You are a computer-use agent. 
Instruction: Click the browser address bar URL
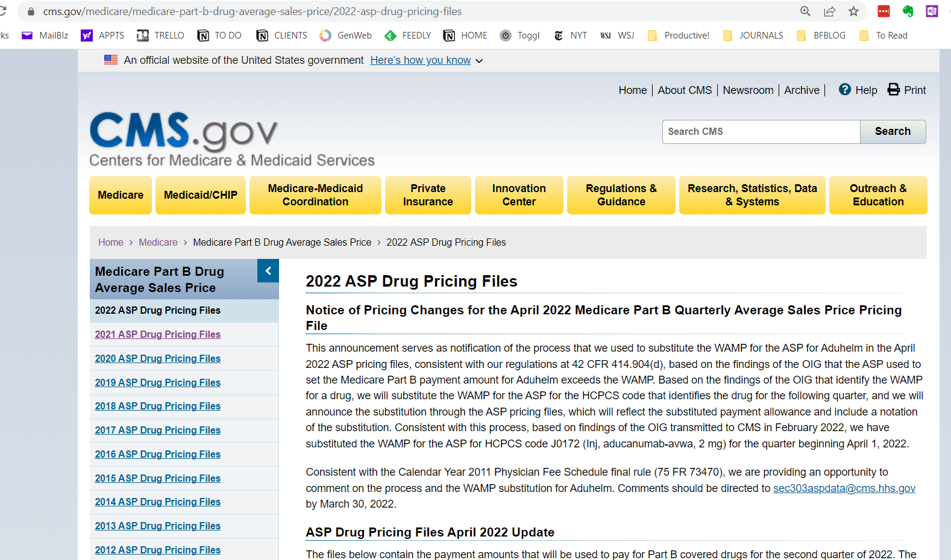pos(253,11)
